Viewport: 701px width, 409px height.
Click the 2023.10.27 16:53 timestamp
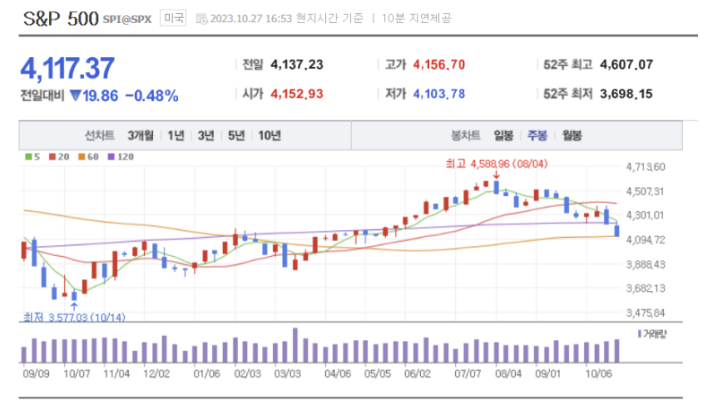coord(251,18)
